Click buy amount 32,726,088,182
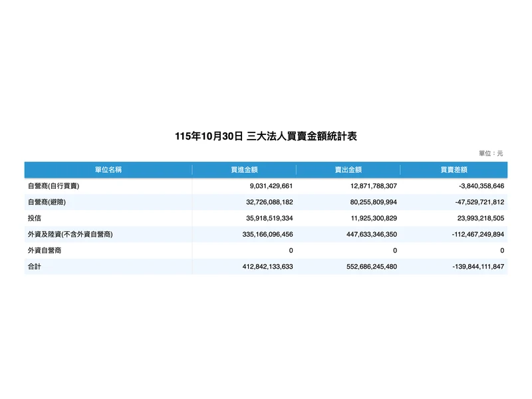The height and width of the screenshot is (399, 532). tap(269, 202)
